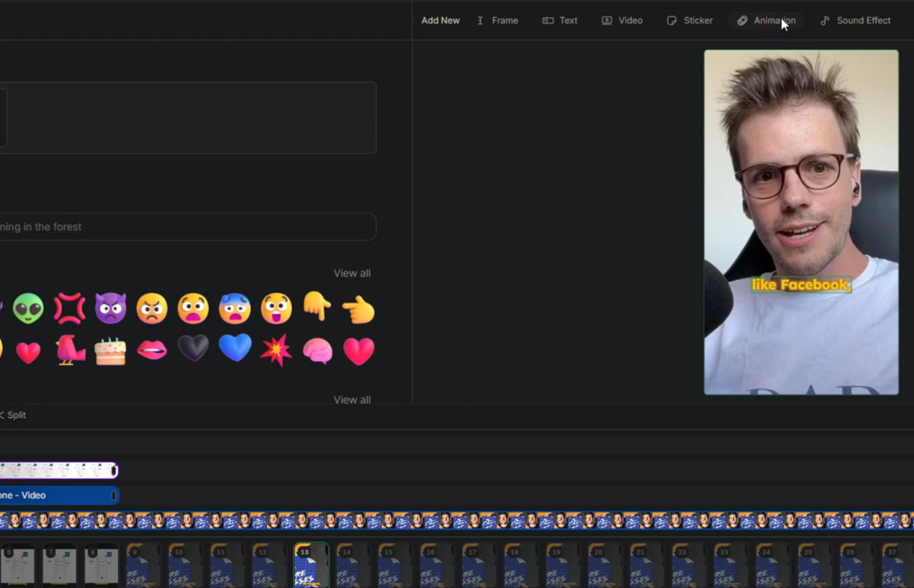Click the Frame option in Add New bar

pyautogui.click(x=498, y=20)
